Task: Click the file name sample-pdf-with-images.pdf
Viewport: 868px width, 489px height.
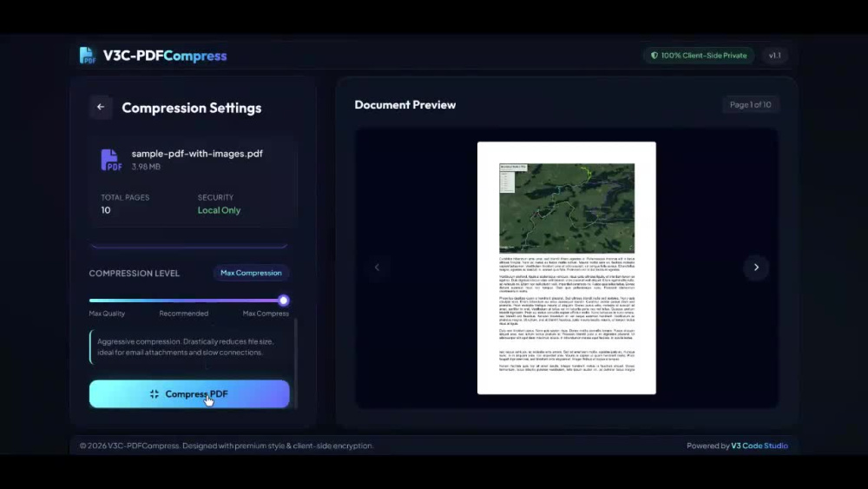Action: (197, 154)
